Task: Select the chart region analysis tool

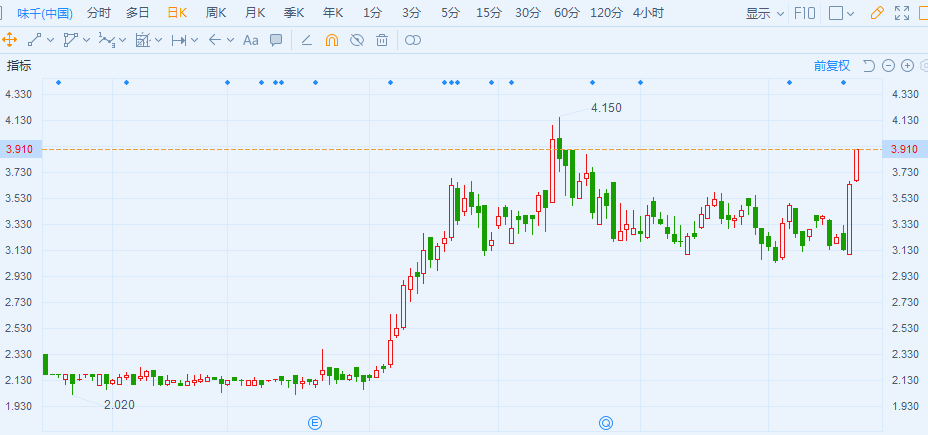Action: [142, 40]
